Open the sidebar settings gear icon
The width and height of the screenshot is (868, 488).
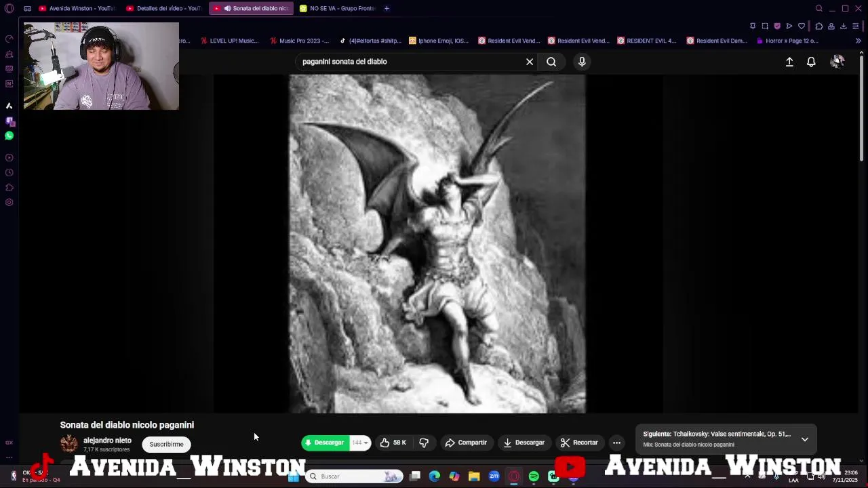(x=9, y=202)
